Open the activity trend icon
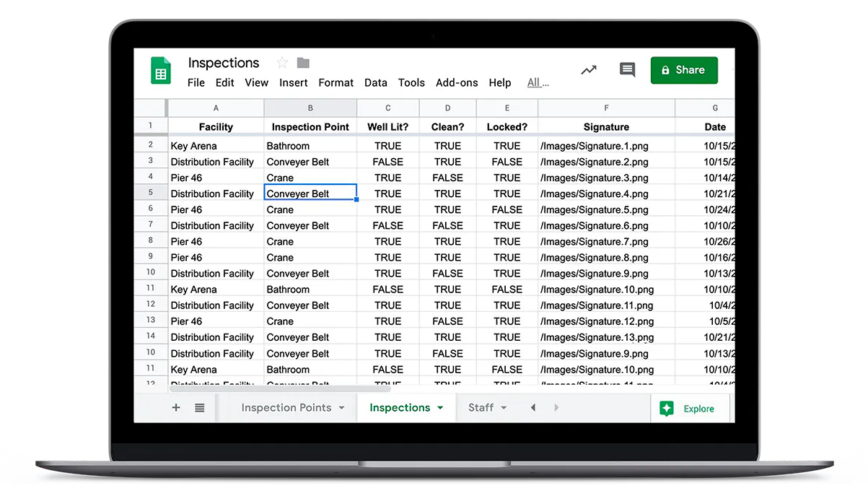Screen dimensions: 868x504 point(589,70)
